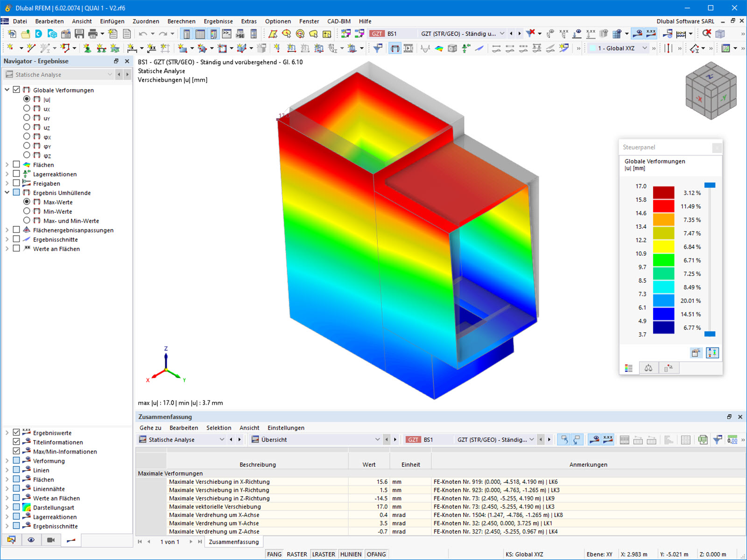
Task: Click the dimension tool icon
Action: point(132,48)
